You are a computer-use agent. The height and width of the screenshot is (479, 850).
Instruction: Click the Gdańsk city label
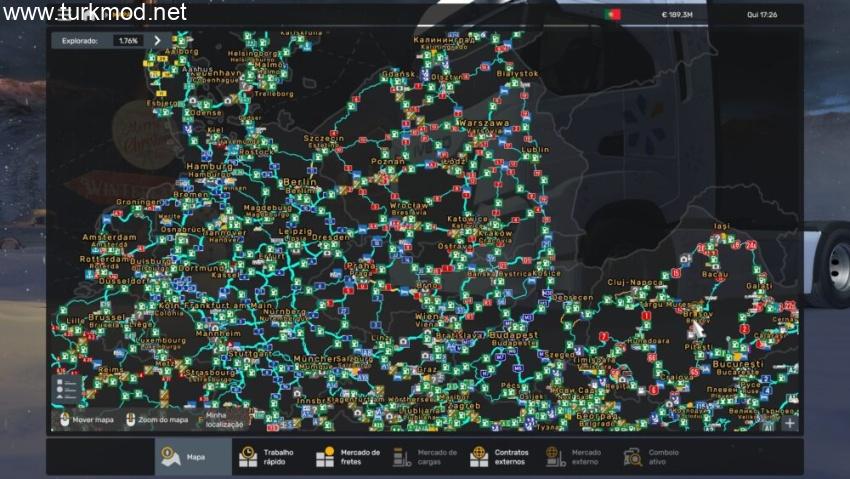coord(400,74)
